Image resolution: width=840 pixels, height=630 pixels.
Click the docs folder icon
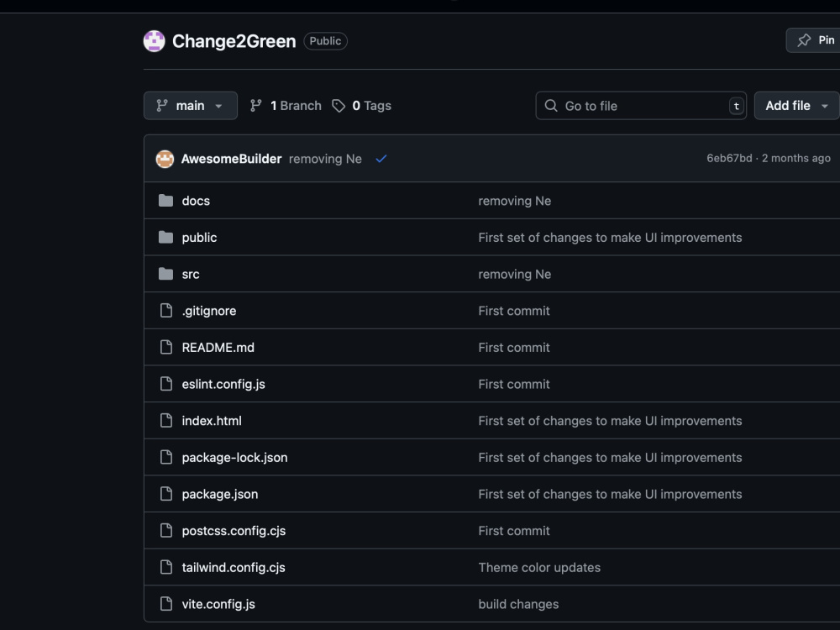coord(166,201)
